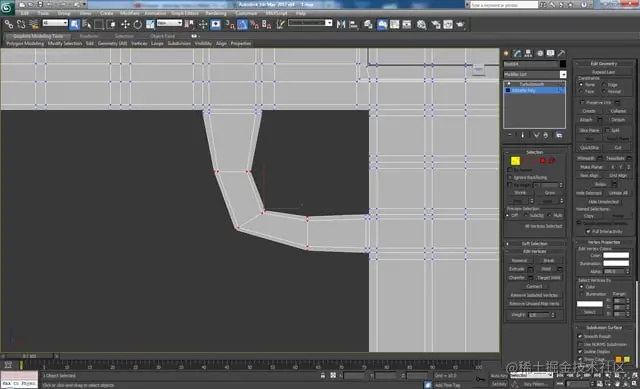640x389 pixels.
Task: Toggle the Smooth Result checkbox
Action: (580, 336)
